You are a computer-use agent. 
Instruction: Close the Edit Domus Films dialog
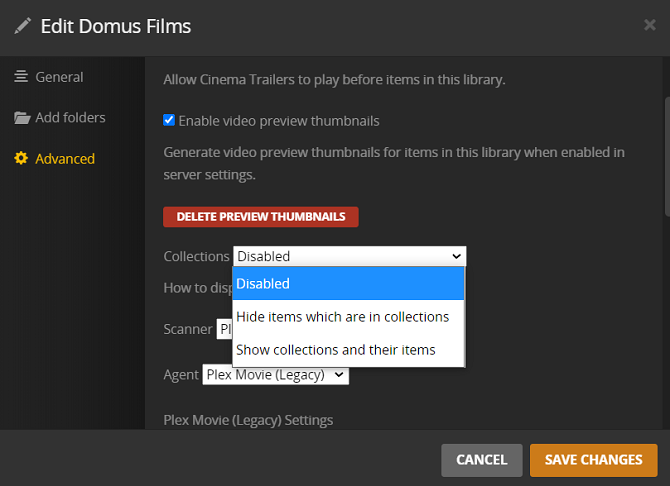coord(650,25)
